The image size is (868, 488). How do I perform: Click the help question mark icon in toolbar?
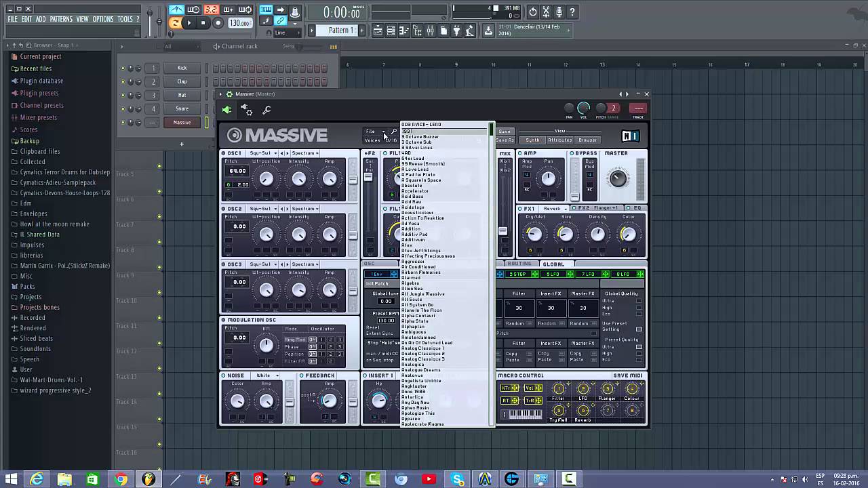tap(573, 12)
